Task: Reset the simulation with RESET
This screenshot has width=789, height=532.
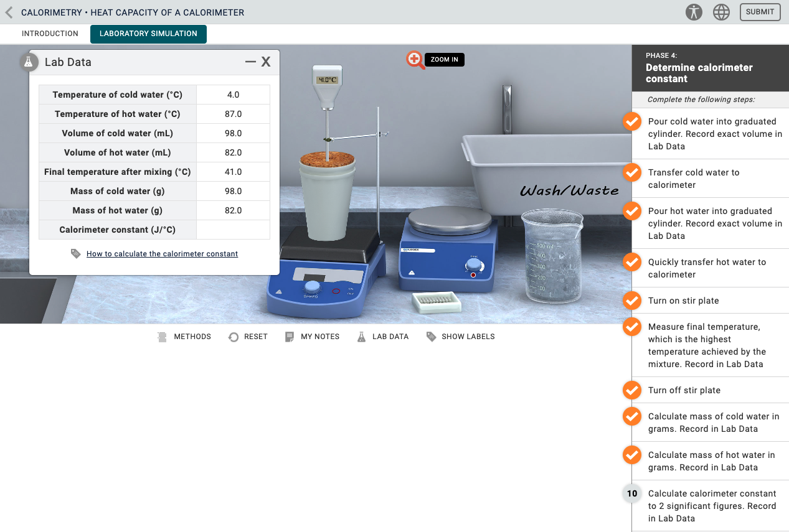Action: (248, 337)
